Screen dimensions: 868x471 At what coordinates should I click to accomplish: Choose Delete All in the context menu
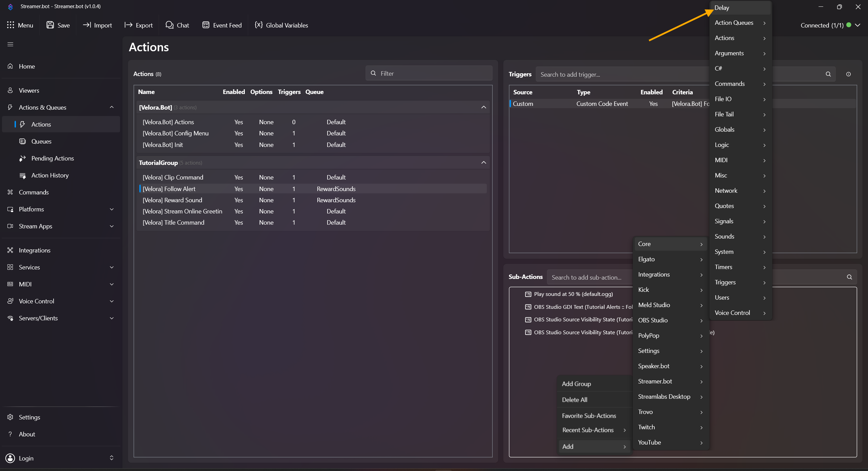click(x=575, y=400)
